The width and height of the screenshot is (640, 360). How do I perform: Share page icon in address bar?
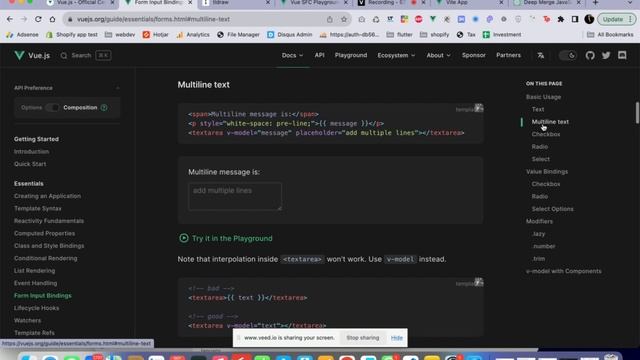330,19
